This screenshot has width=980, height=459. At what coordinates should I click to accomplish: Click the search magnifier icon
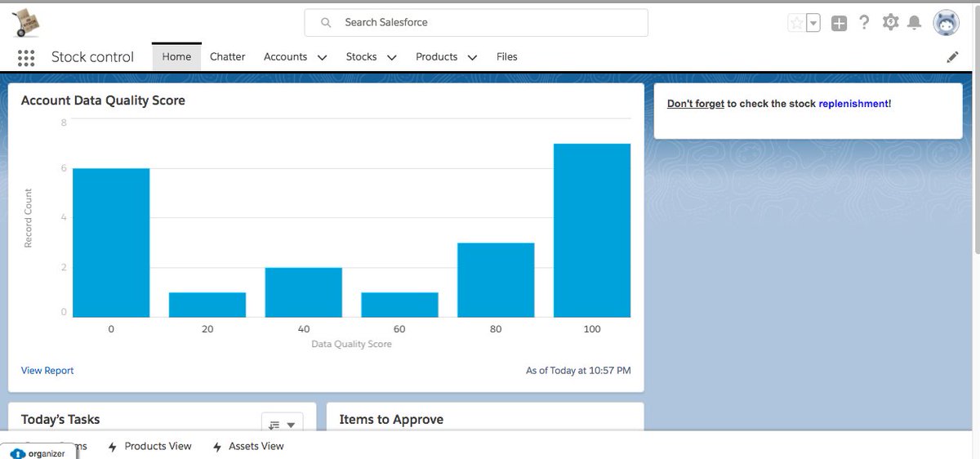coord(326,23)
